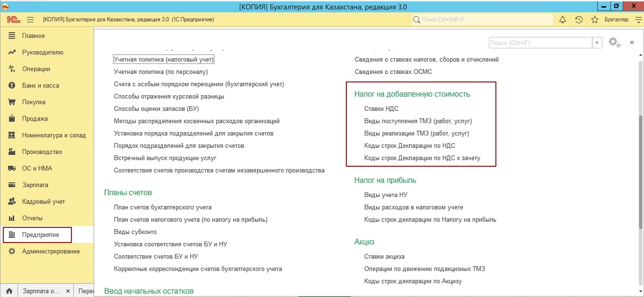Switch to the Зарплата о... tab

pos(41,291)
